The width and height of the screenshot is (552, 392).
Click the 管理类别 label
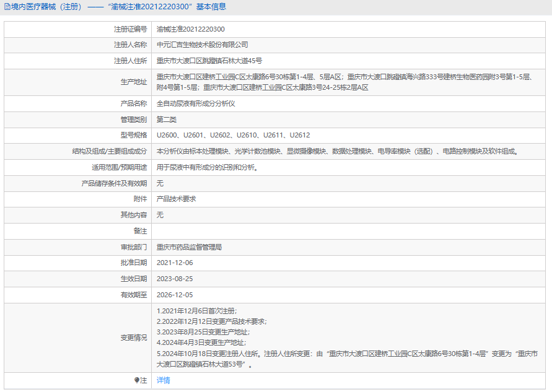pos(134,120)
